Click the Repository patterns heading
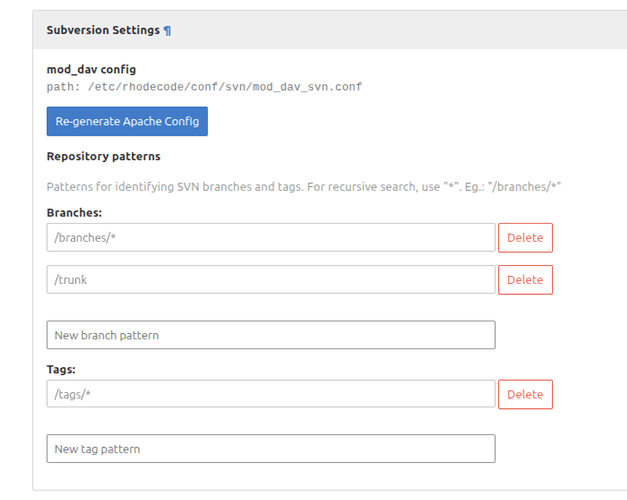 click(x=103, y=156)
